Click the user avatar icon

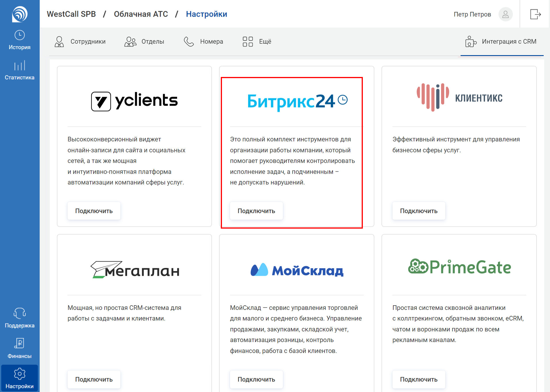coord(505,14)
